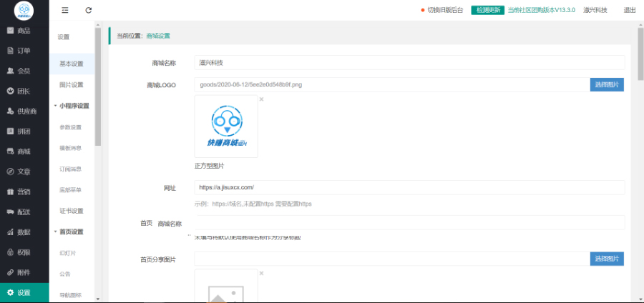The height and width of the screenshot is (303, 644).
Task: Open the 溢兴科技 account menu at top right
Action: coord(595,10)
